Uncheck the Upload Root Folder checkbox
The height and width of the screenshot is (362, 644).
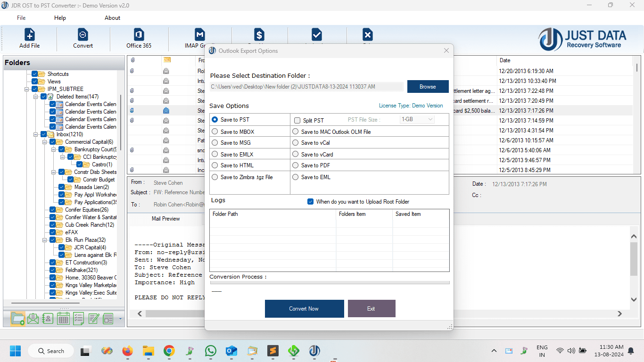(310, 202)
